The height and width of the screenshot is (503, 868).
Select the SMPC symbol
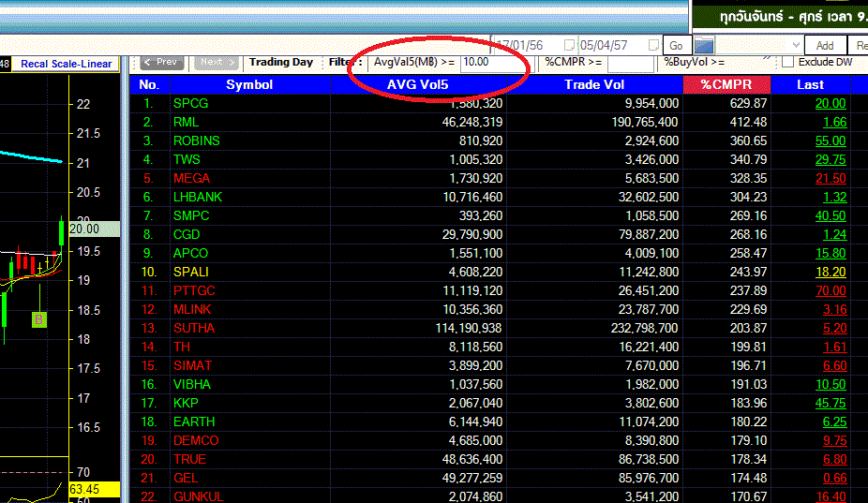[191, 215]
